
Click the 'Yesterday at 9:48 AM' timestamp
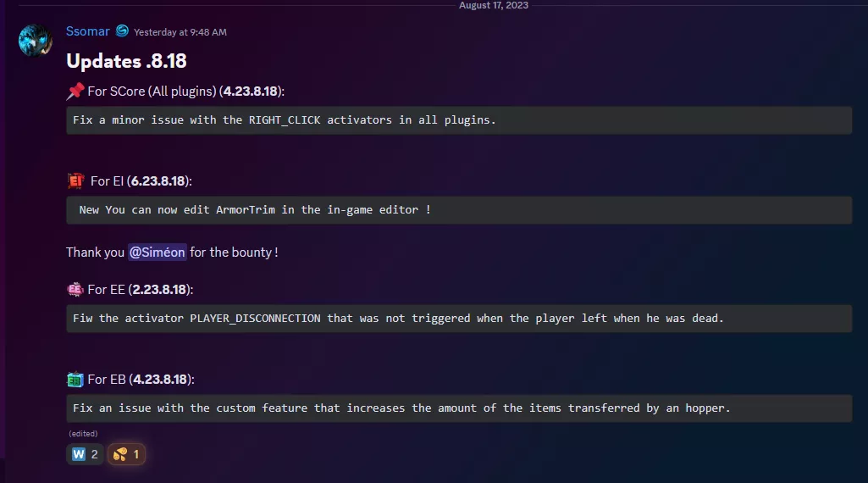click(x=180, y=32)
